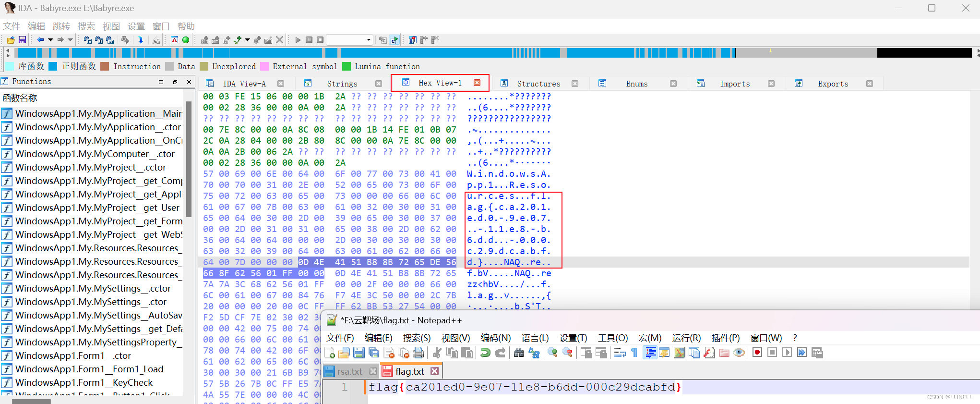Close the IDA View-A tab

pyautogui.click(x=281, y=84)
